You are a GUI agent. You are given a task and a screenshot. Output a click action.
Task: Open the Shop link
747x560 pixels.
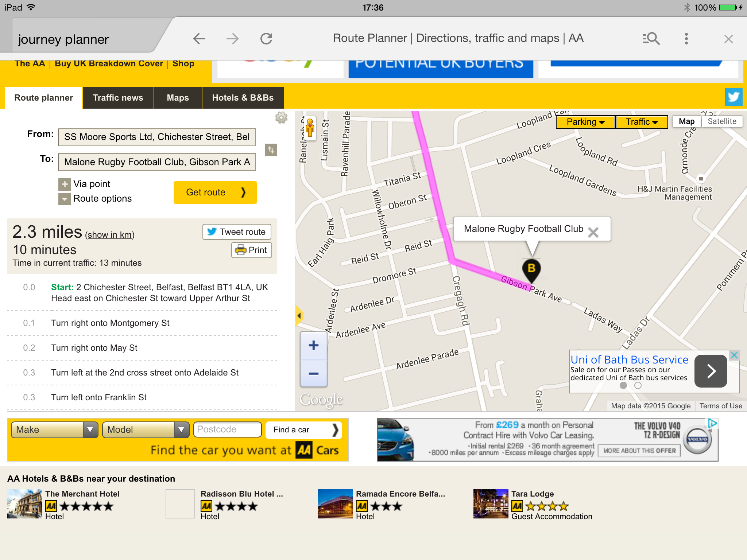[183, 63]
